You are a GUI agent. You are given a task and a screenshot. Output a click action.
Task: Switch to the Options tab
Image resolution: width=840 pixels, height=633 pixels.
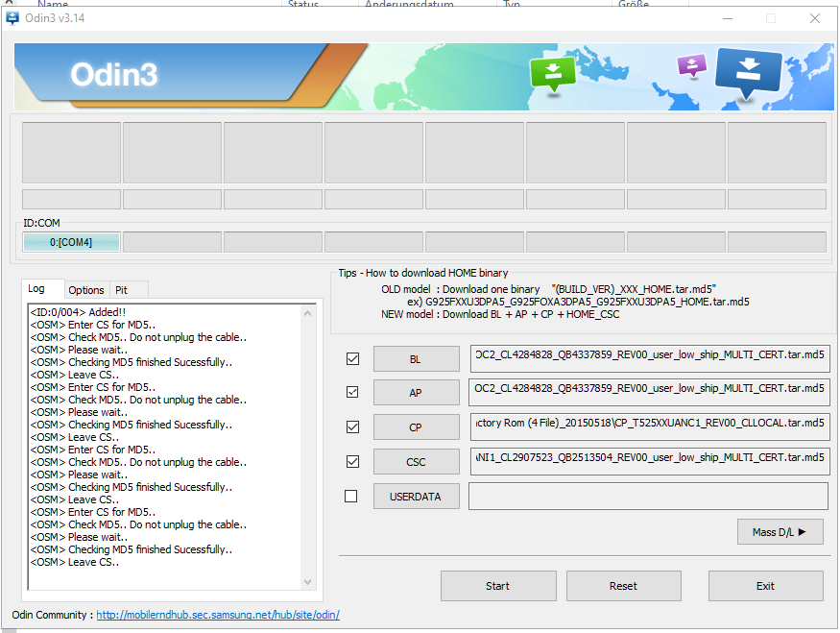coord(86,290)
